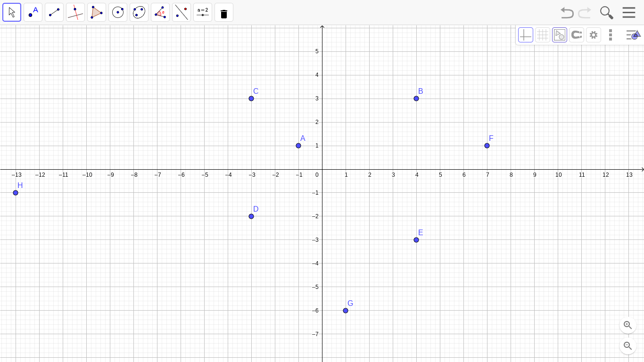Open the search magnifier
This screenshot has width=644, height=362.
click(607, 13)
